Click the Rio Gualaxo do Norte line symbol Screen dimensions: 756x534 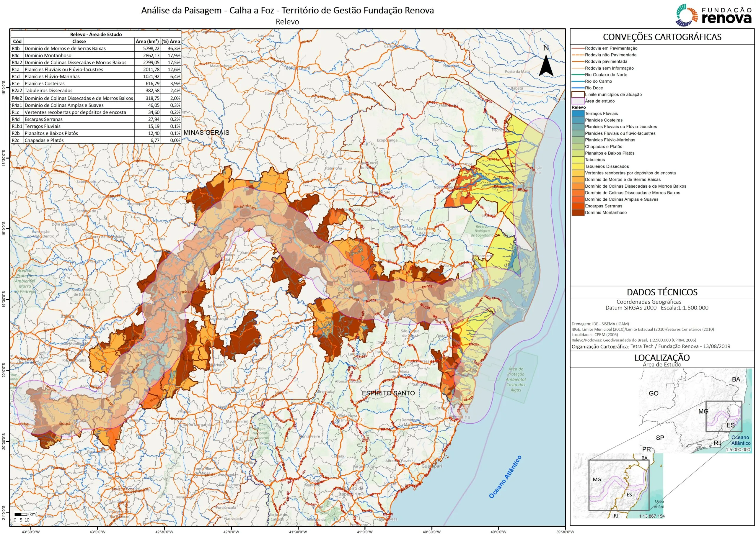coord(578,75)
